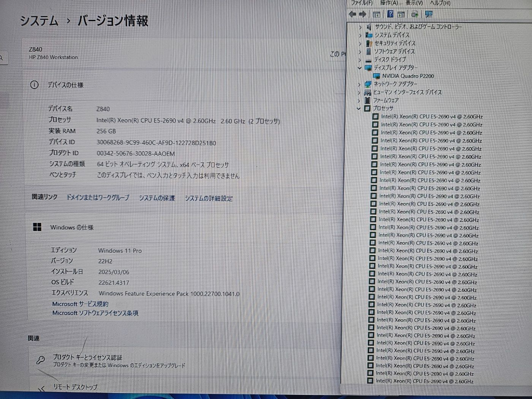532x399 pixels.
Task: Expand the ファームウェア tree node
Action: [x=359, y=101]
